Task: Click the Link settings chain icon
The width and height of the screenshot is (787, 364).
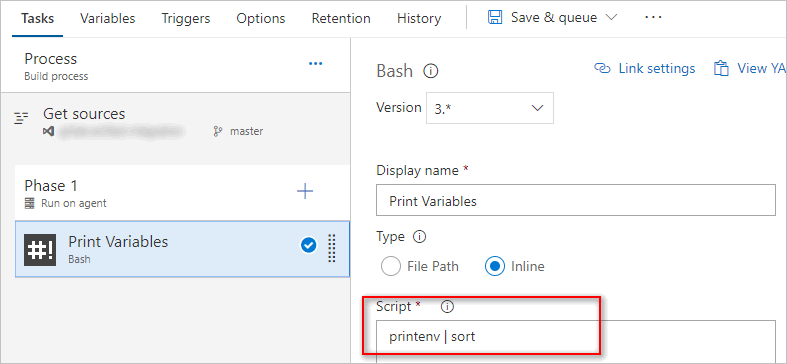Action: tap(602, 68)
